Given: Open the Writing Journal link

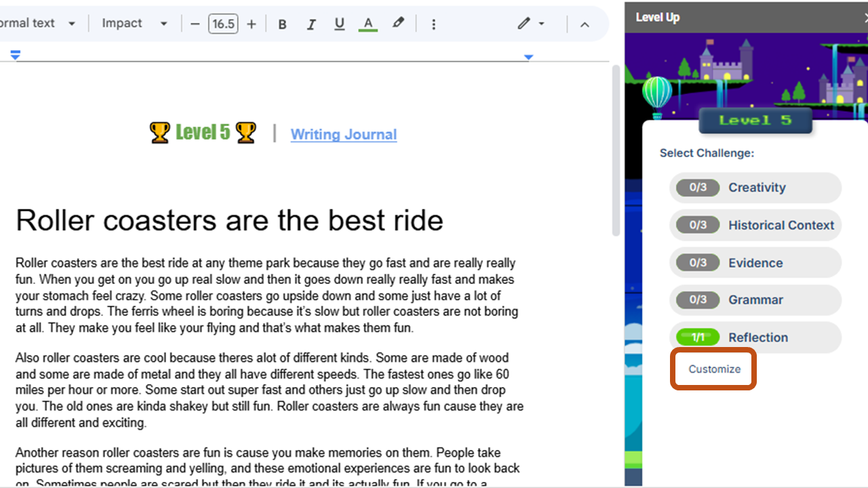Looking at the screenshot, I should [344, 134].
